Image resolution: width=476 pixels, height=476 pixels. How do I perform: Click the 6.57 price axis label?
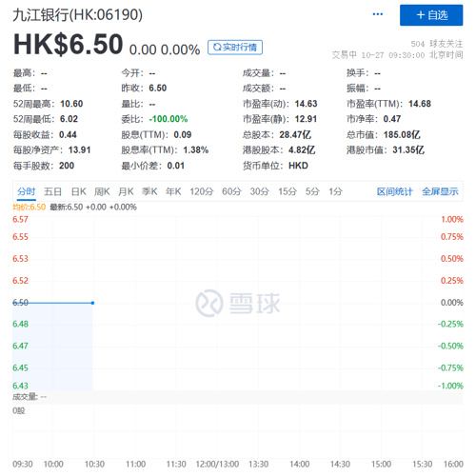pos(20,219)
